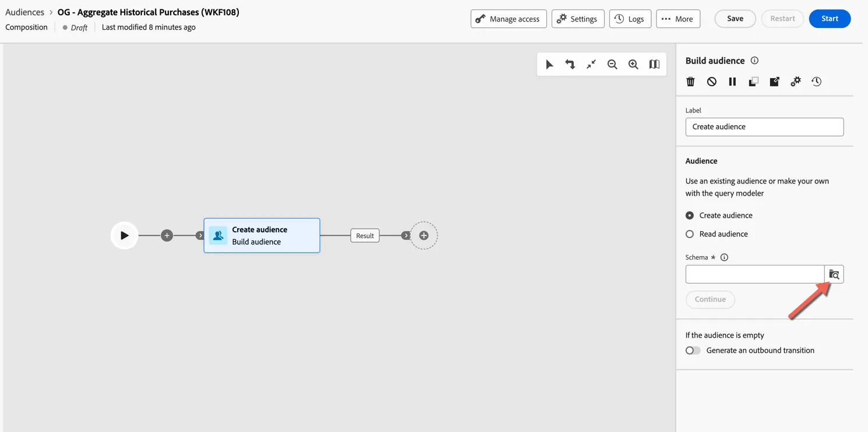The width and height of the screenshot is (868, 432).
Task: Click the Draft status text
Action: point(79,27)
